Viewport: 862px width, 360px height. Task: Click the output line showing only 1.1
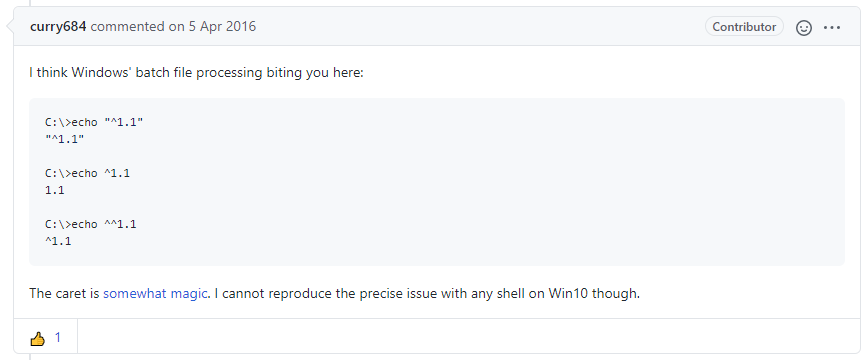pos(54,191)
